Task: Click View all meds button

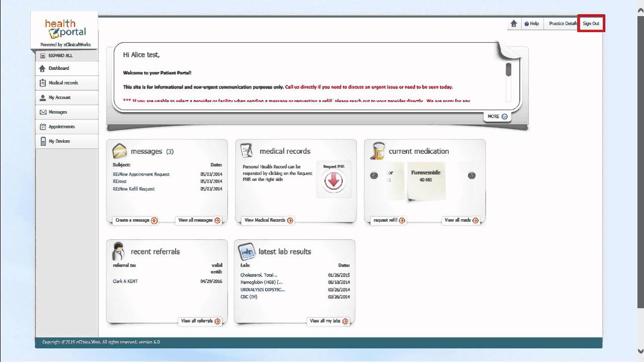Action: click(461, 220)
